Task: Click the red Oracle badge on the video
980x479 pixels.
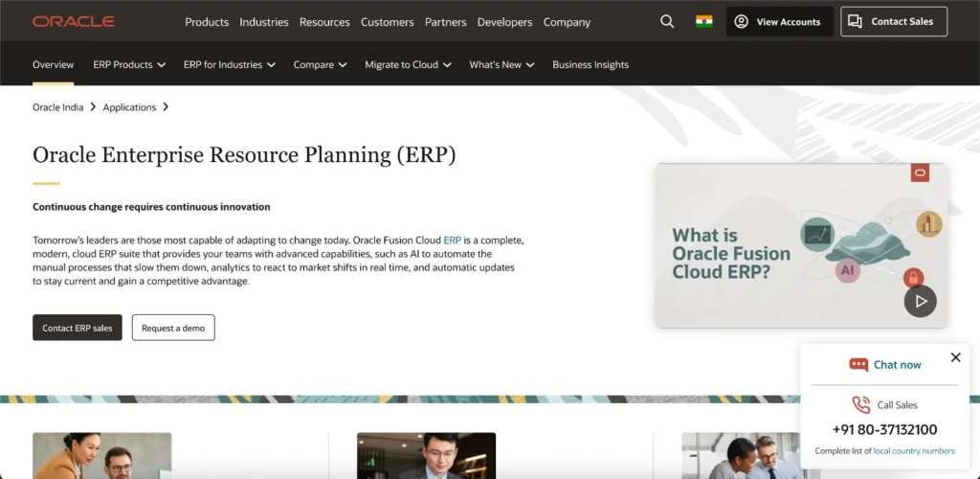Action: click(x=920, y=172)
